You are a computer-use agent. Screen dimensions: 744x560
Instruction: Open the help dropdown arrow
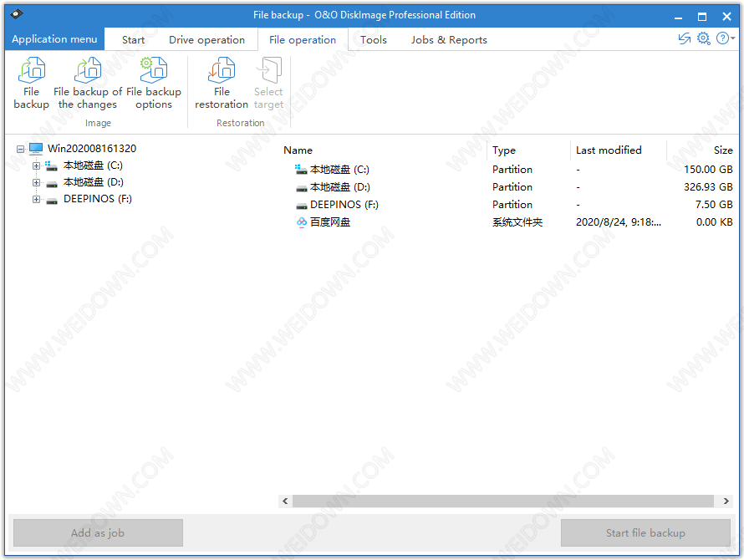click(733, 38)
